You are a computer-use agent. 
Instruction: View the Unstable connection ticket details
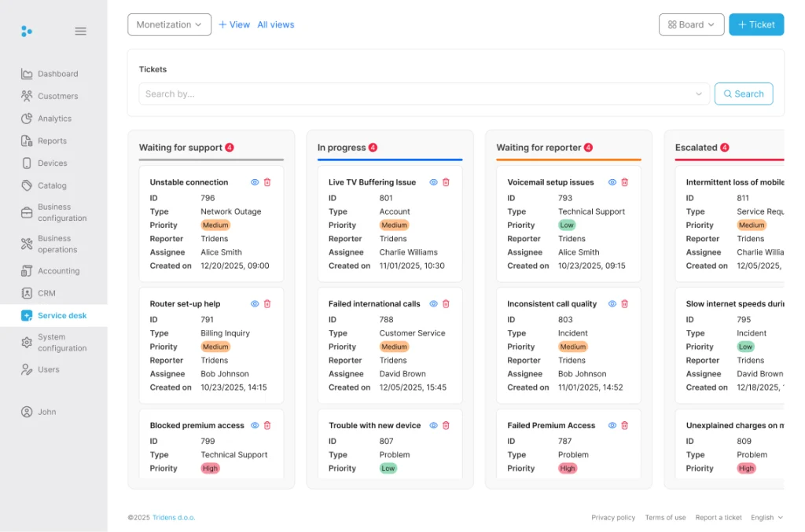(x=255, y=182)
